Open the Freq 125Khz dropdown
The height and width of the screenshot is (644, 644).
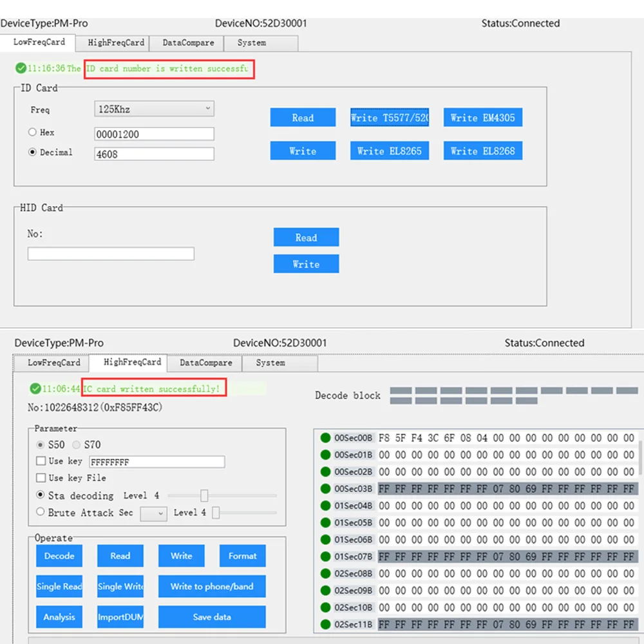pos(154,109)
